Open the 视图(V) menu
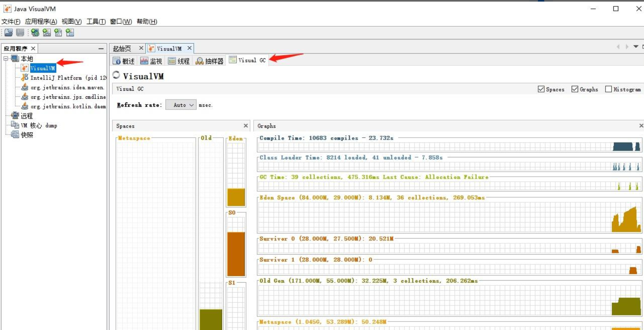 click(72, 22)
